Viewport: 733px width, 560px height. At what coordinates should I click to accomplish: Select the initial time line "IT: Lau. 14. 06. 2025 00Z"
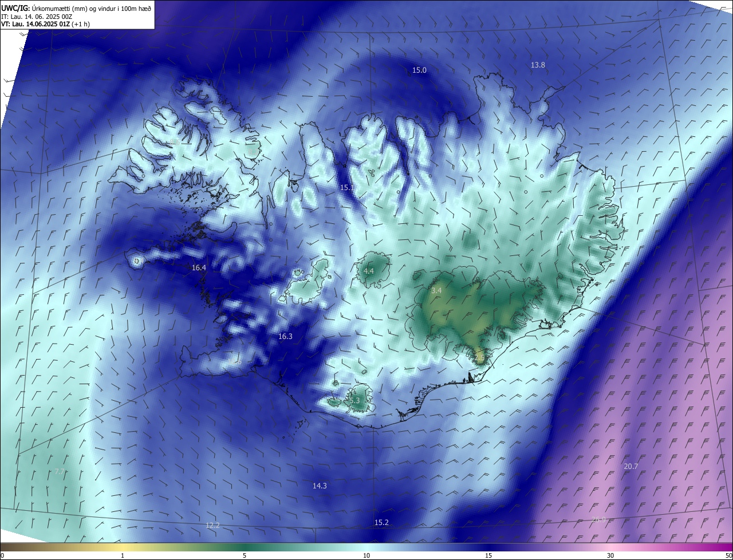click(37, 17)
